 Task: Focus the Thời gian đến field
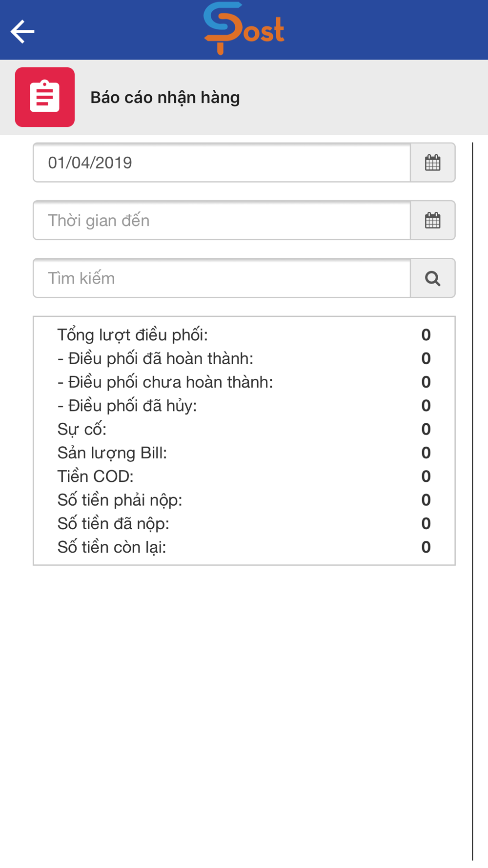pos(222,220)
